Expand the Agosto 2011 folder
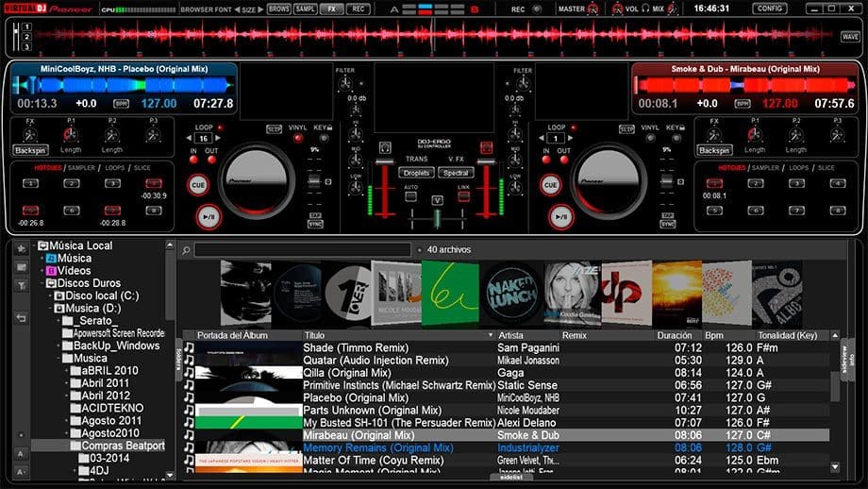868x489 pixels. click(67, 421)
